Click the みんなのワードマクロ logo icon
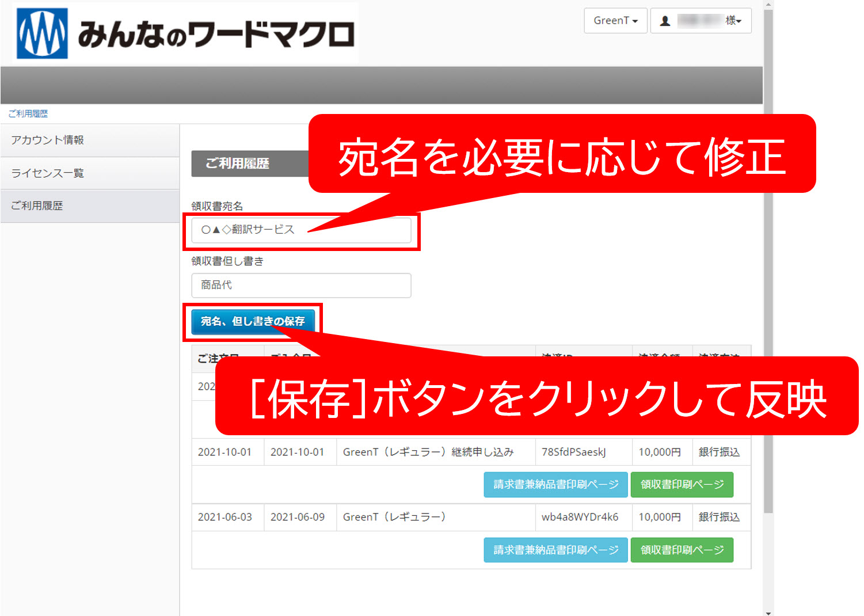This screenshot has width=864, height=616. pos(42,33)
